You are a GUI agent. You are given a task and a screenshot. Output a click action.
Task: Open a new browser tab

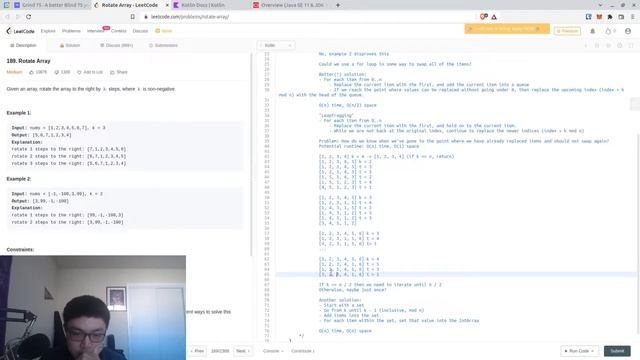[338, 5]
